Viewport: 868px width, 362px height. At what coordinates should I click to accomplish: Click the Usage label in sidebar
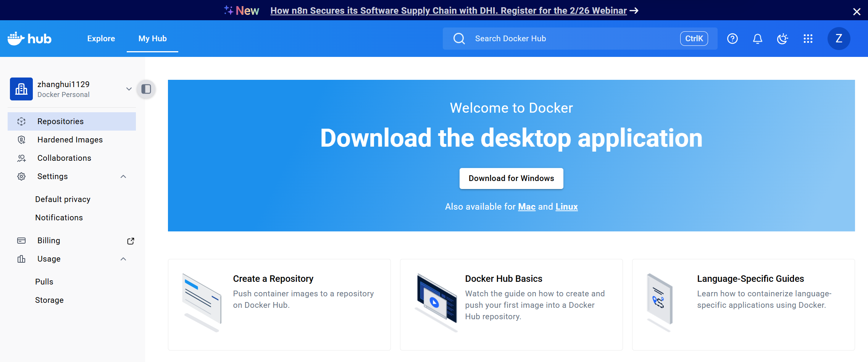point(49,259)
